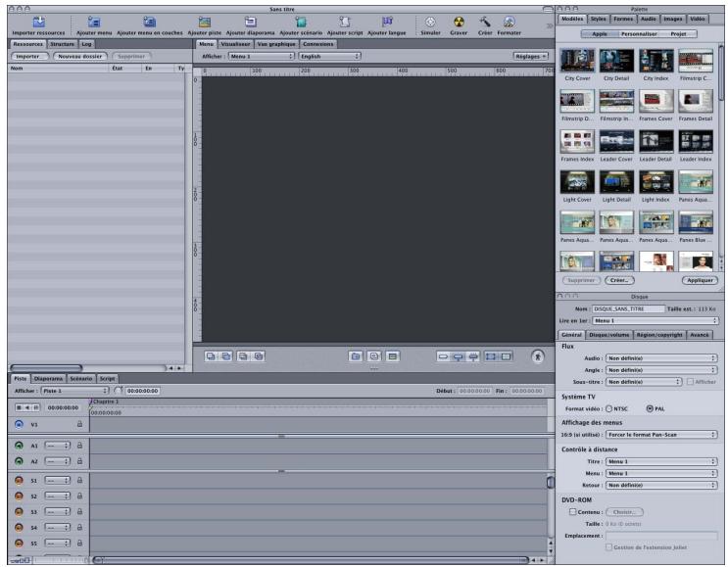Select the Light Index template thumbnail
Image resolution: width=728 pixels, height=567 pixels.
click(655, 182)
